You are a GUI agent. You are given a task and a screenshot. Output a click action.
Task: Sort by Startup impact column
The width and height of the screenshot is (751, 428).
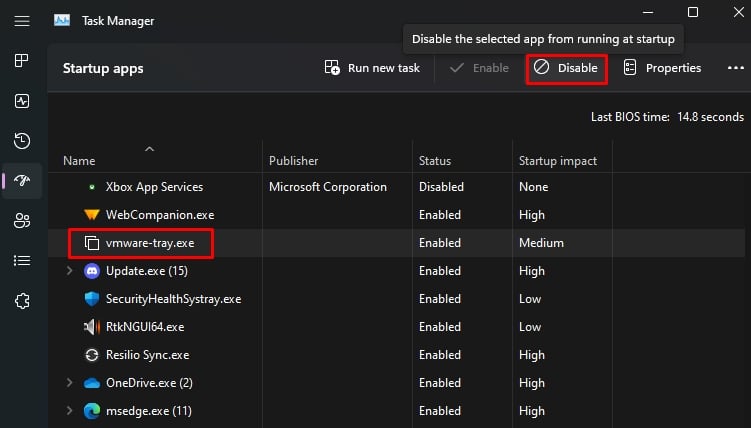tap(557, 161)
